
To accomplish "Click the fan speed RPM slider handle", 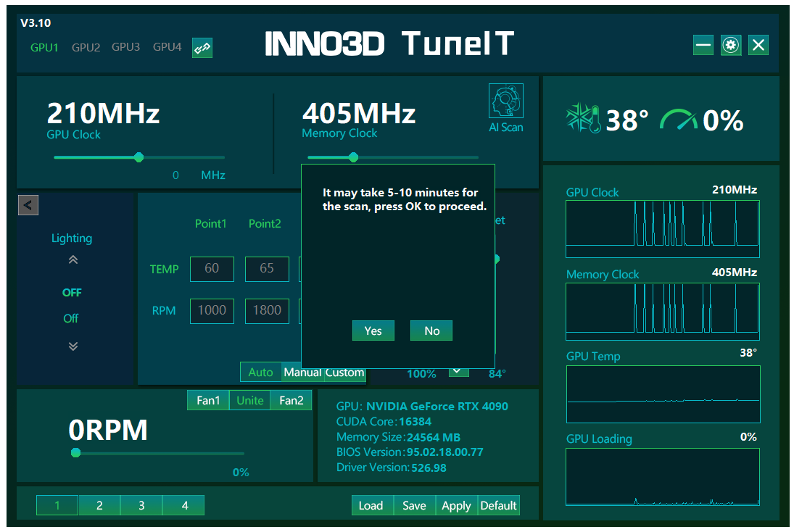I will tap(76, 452).
